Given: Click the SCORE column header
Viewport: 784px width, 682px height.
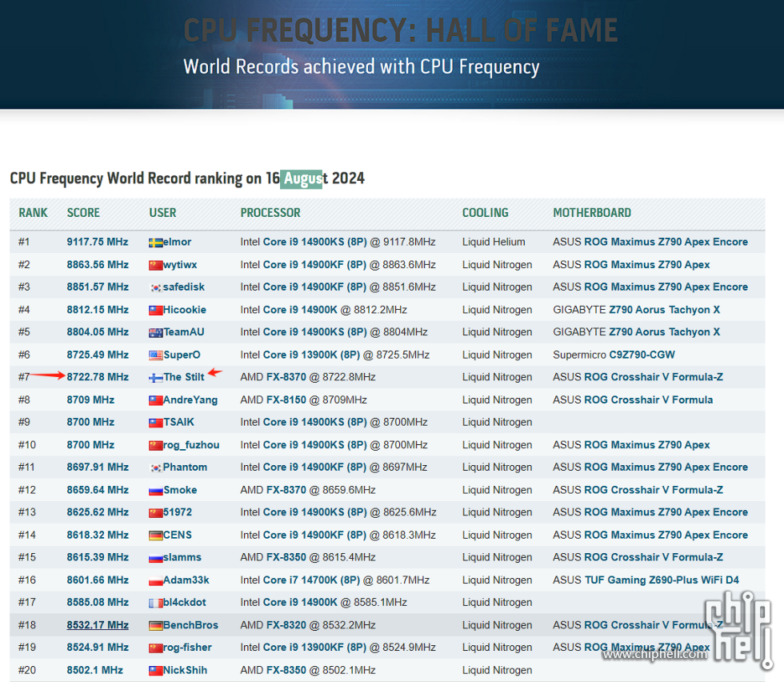Looking at the screenshot, I should click(83, 213).
